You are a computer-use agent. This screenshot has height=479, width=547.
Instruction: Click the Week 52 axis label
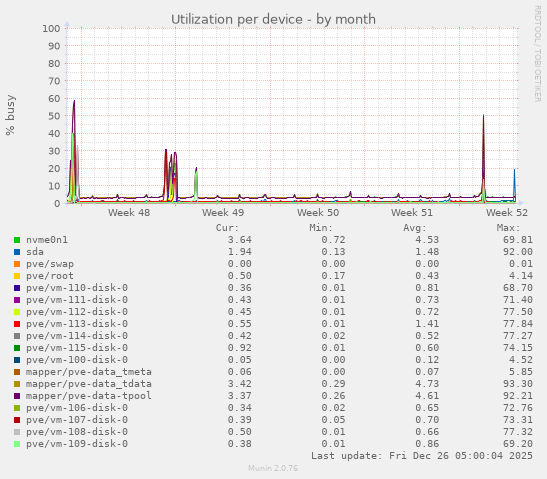507,212
